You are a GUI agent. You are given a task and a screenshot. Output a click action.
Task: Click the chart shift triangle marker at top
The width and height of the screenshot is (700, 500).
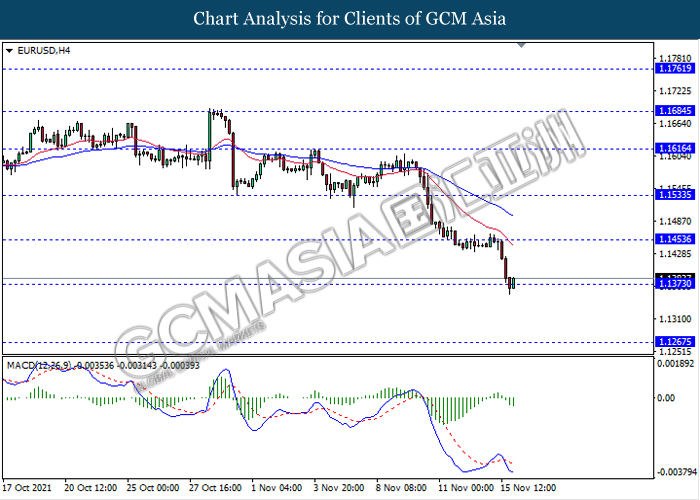[521, 45]
